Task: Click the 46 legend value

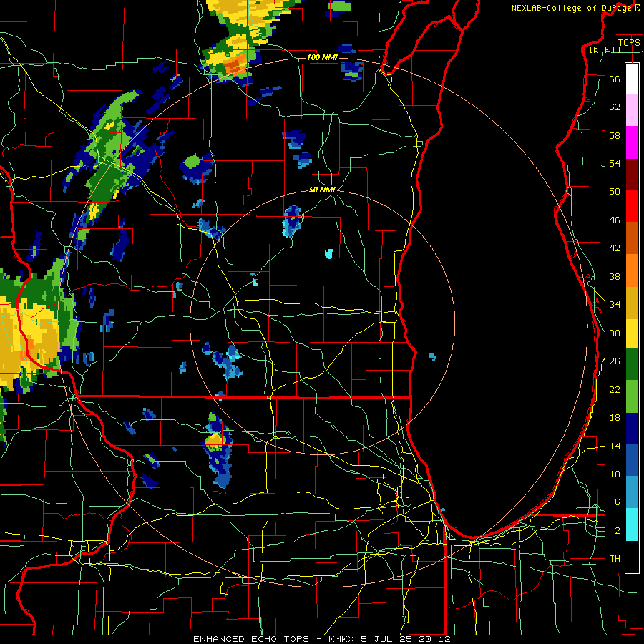Action: [x=615, y=220]
